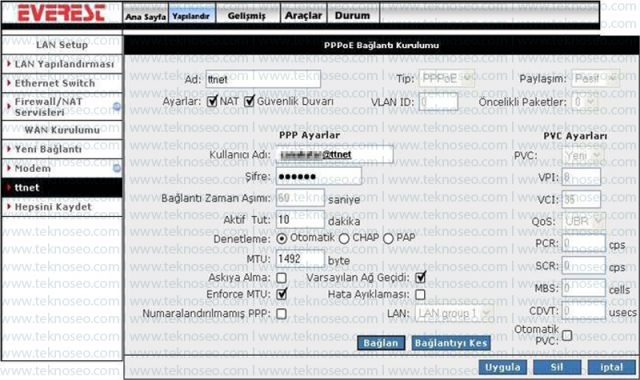This screenshot has width=640, height=380.
Task: Click the PCR input field
Action: pyautogui.click(x=584, y=244)
